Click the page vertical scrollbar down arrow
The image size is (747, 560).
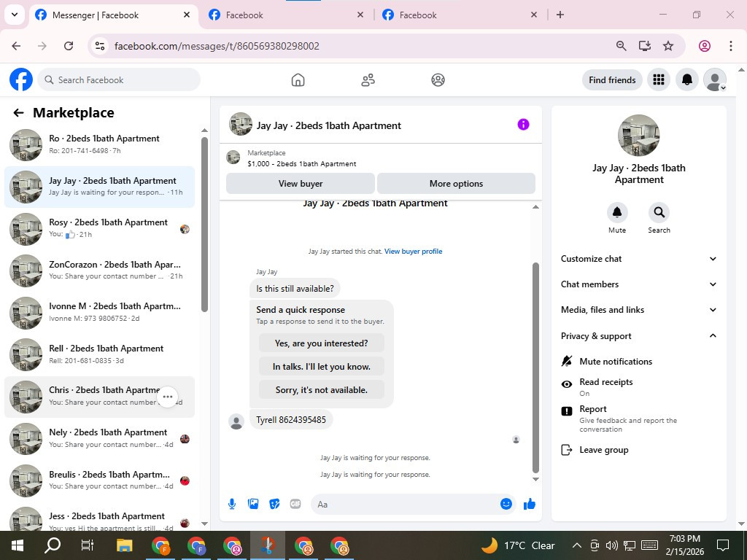point(741,524)
